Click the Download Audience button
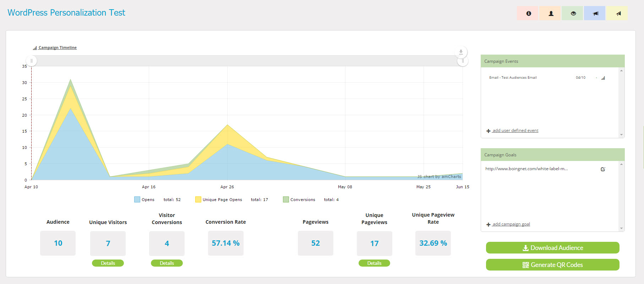 coord(552,248)
